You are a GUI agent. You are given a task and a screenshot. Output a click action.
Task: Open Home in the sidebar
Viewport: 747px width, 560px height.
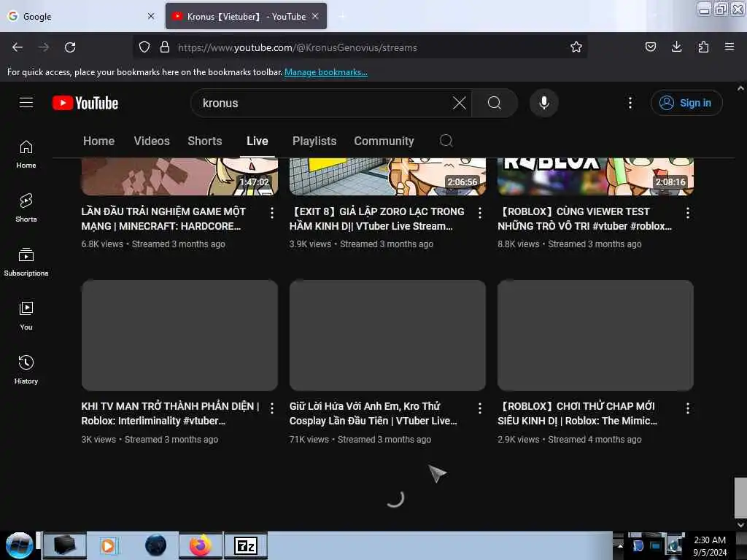click(26, 155)
